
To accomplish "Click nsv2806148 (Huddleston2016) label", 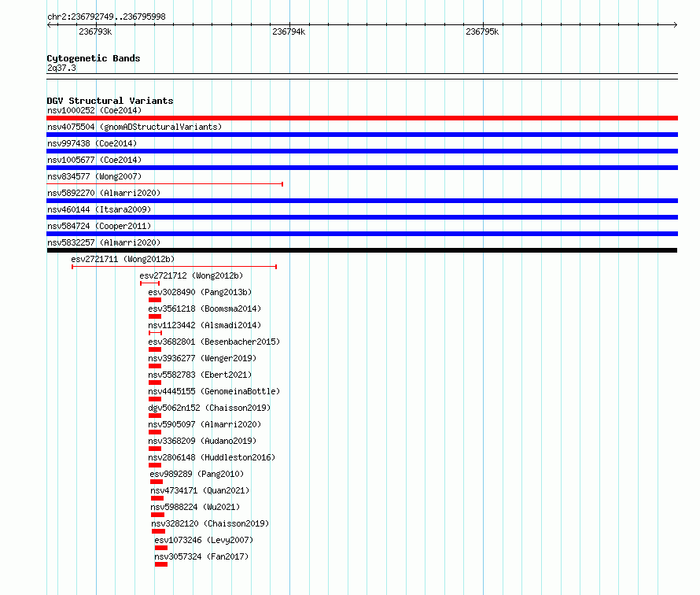I will pyautogui.click(x=212, y=457).
